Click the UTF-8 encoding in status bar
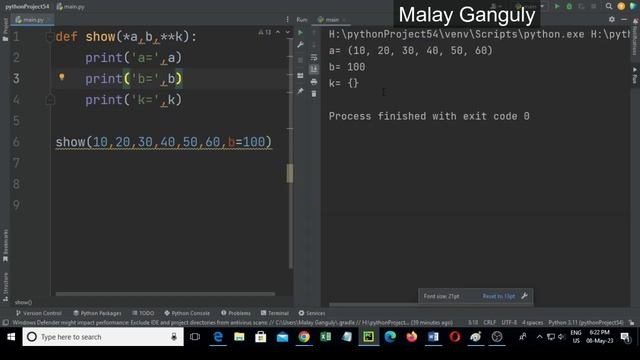 click(509, 322)
